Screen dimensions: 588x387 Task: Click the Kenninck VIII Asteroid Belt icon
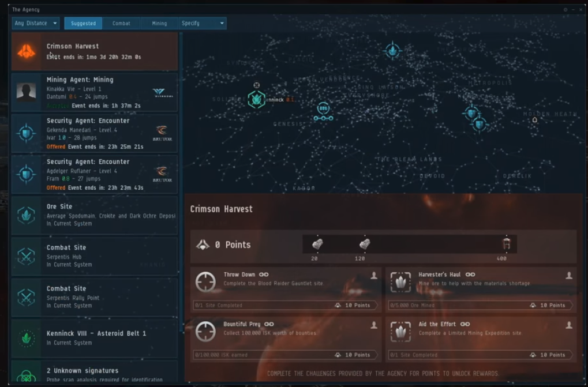click(x=26, y=339)
